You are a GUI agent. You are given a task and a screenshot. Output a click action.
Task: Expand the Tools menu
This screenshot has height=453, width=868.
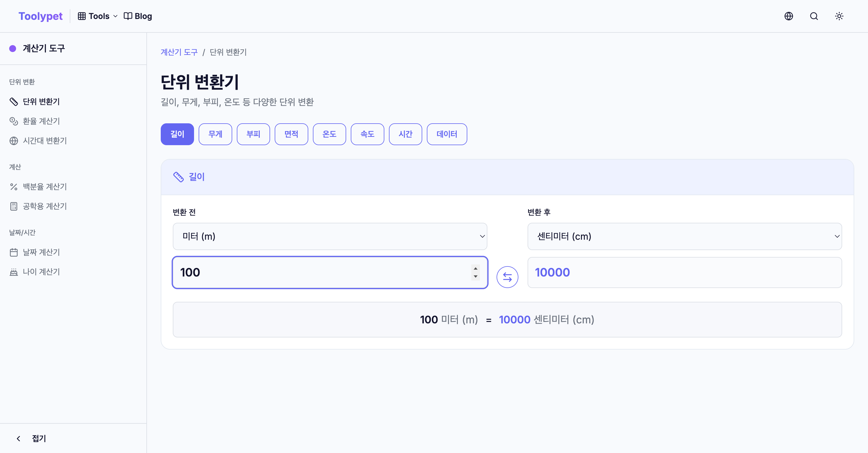point(98,16)
